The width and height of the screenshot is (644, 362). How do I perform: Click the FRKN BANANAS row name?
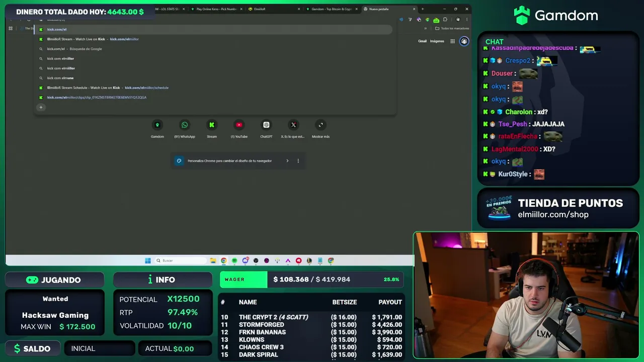(x=262, y=332)
